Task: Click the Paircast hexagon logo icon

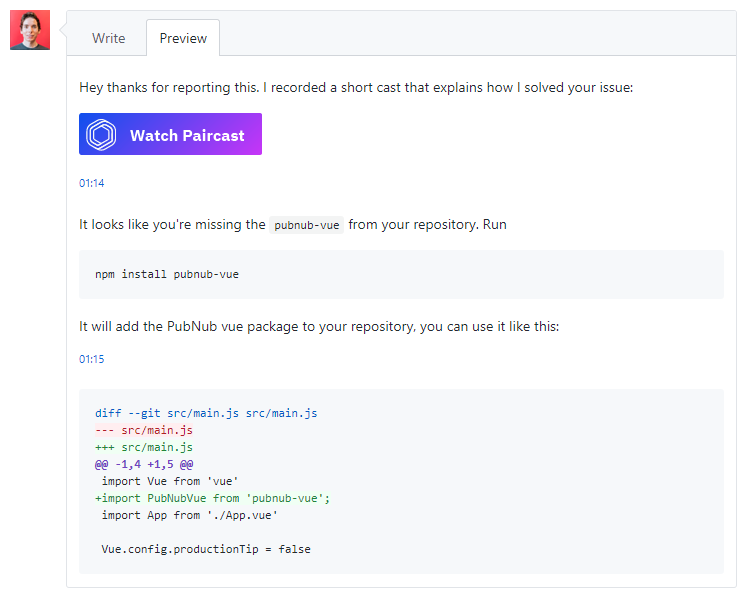Action: pyautogui.click(x=101, y=135)
